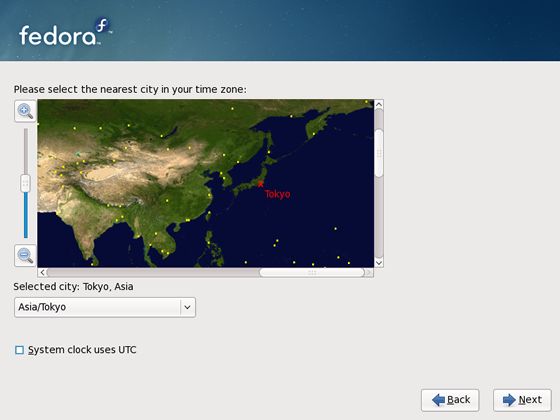Screen dimensions: 560x420
Task: Click the map scroll left arrow
Action: click(42, 272)
